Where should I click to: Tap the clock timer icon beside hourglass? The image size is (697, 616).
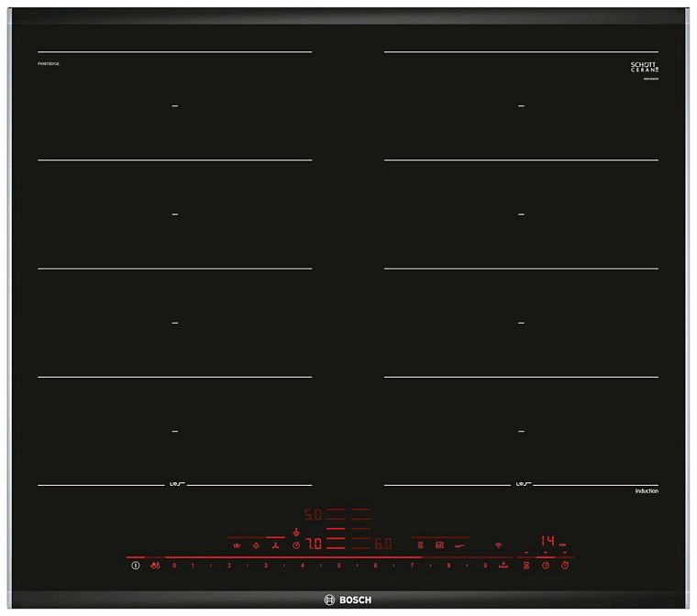(546, 566)
